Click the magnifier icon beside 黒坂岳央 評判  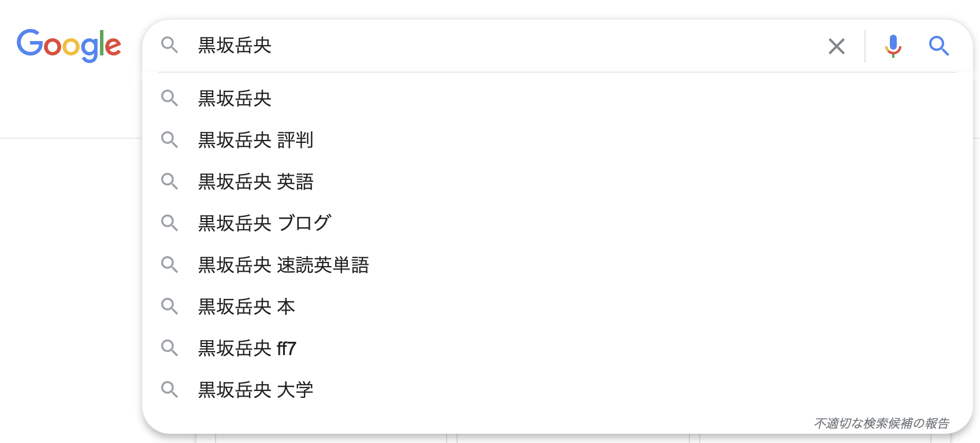click(x=169, y=139)
